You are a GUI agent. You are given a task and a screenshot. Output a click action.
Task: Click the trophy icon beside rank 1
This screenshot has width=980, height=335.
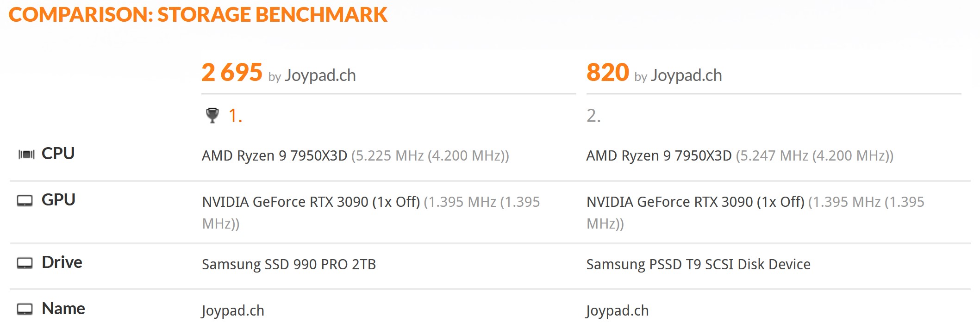click(x=212, y=115)
